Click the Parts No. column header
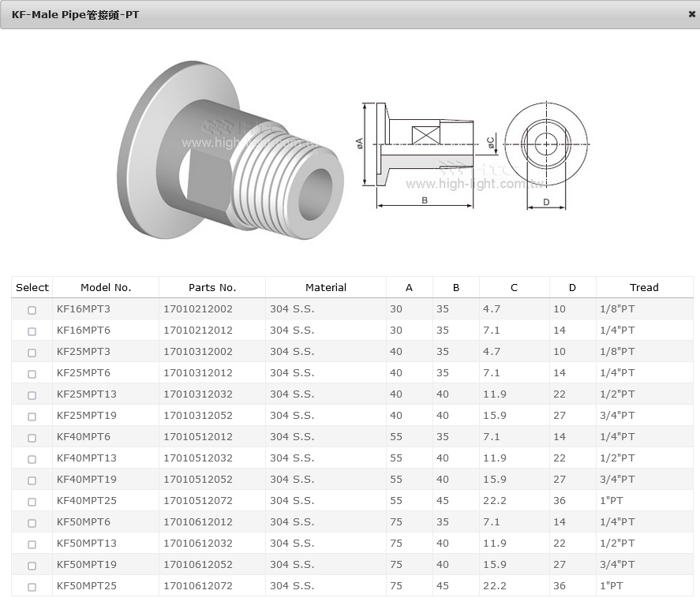Viewport: 700px width, 609px height. (212, 288)
